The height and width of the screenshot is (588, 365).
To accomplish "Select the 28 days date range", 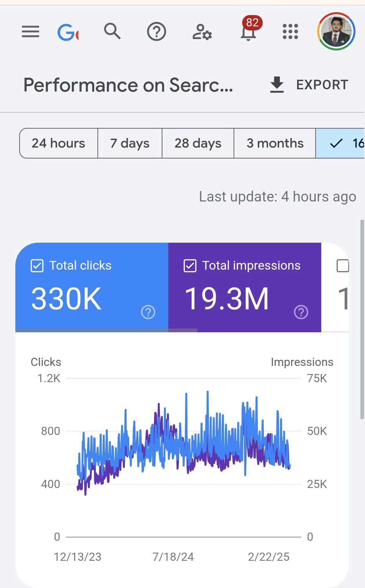I will pos(198,143).
